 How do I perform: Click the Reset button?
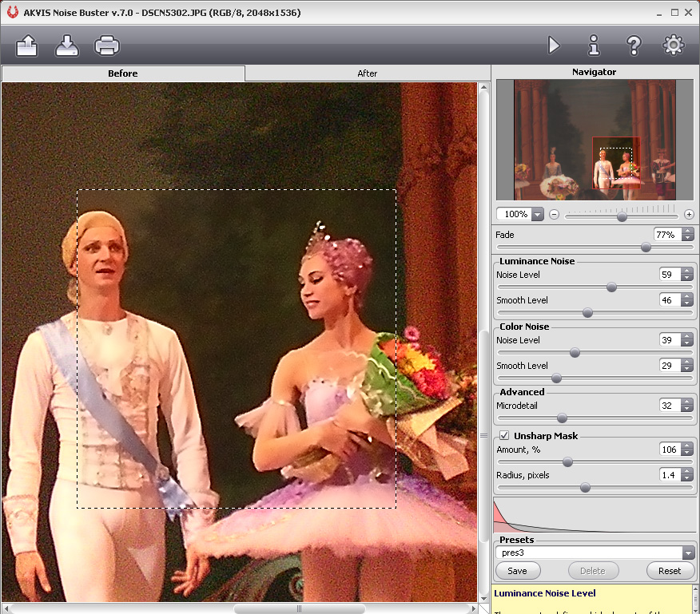click(x=670, y=570)
